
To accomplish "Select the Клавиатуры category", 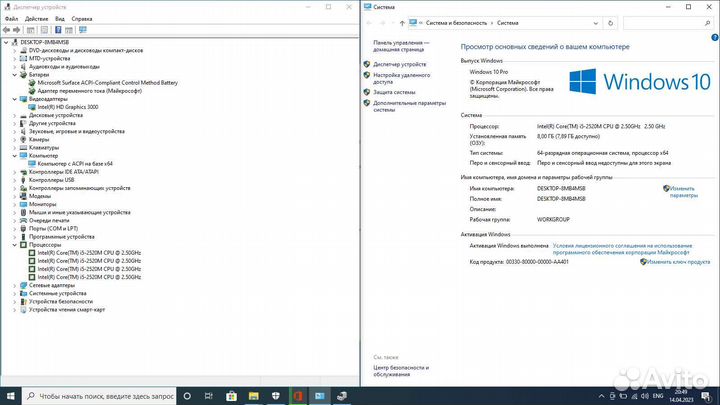I will coord(44,147).
